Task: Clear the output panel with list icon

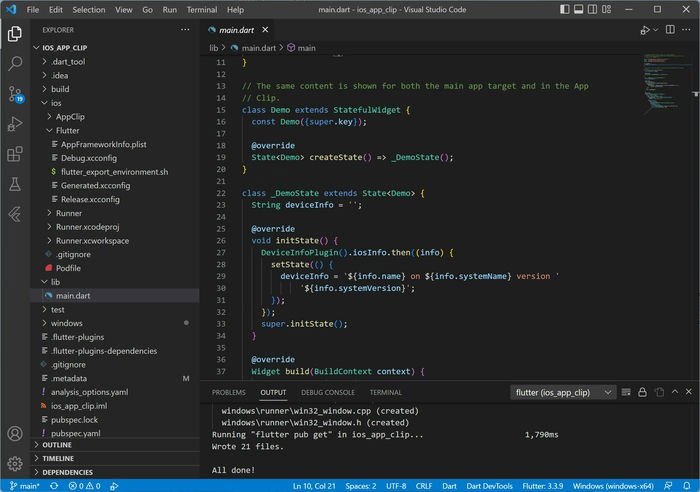Action: coord(626,392)
